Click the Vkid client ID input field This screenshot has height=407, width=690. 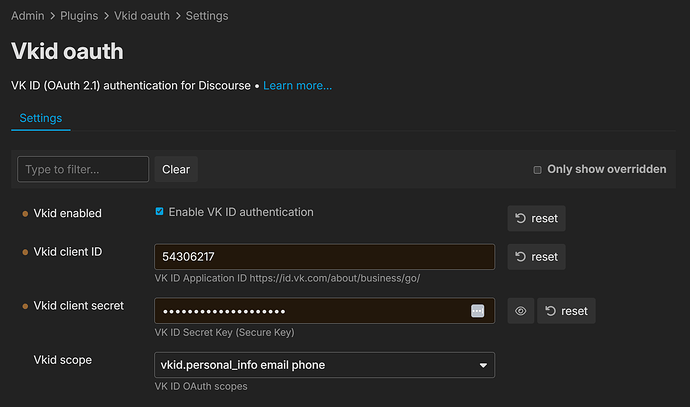[x=325, y=257]
